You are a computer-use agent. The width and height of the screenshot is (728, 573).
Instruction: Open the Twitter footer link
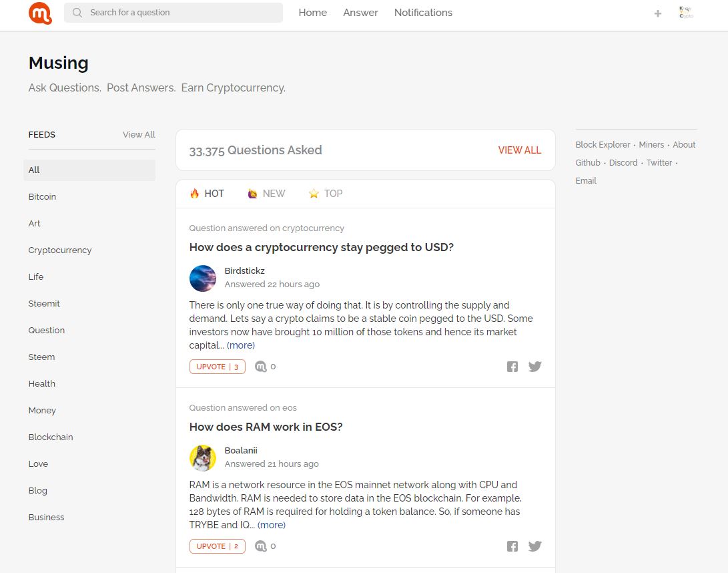point(659,163)
